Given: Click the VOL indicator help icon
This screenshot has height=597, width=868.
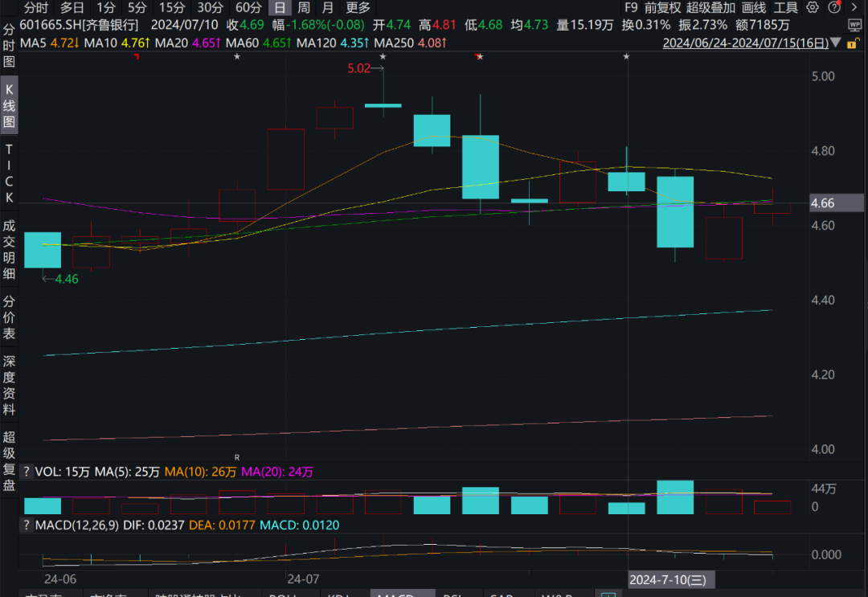Looking at the screenshot, I should pyautogui.click(x=26, y=472).
